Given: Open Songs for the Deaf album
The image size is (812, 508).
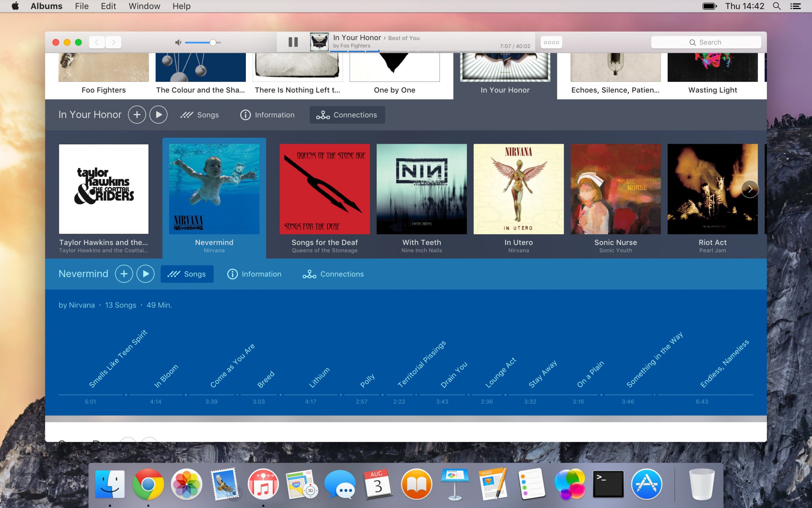Looking at the screenshot, I should pyautogui.click(x=325, y=189).
